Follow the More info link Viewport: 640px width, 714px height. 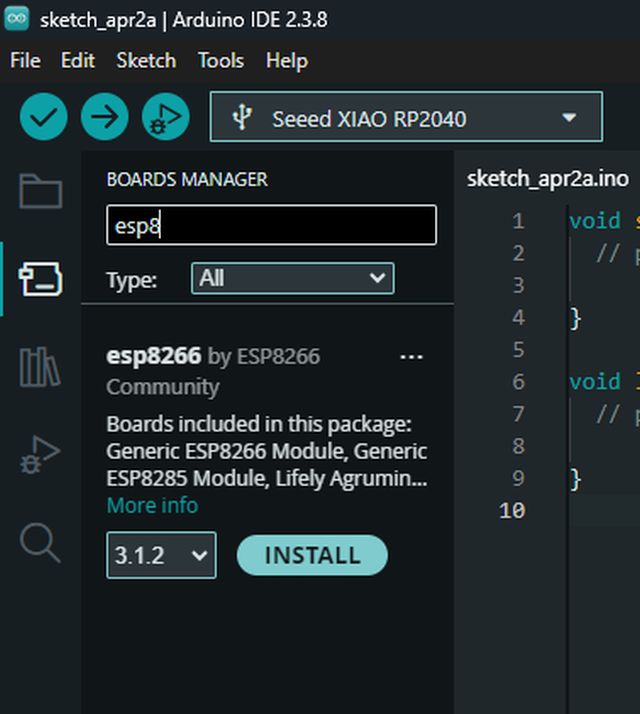click(x=152, y=505)
